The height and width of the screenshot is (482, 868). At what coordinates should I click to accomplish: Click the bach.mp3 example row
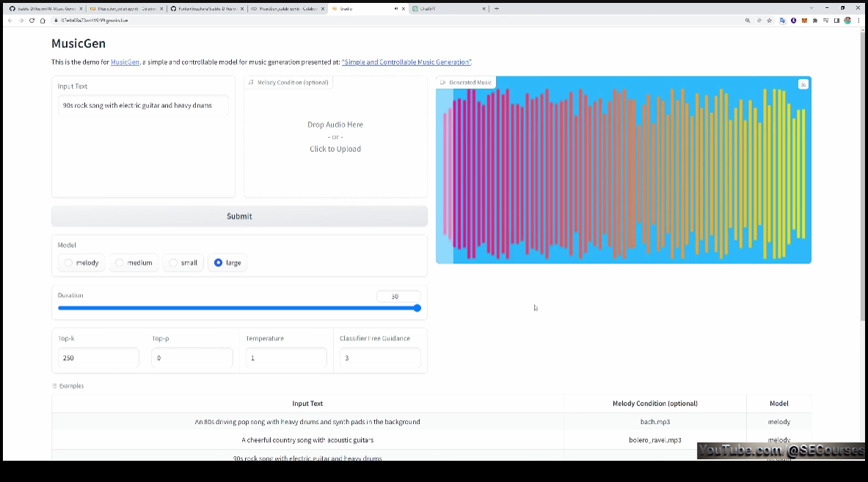pyautogui.click(x=655, y=422)
